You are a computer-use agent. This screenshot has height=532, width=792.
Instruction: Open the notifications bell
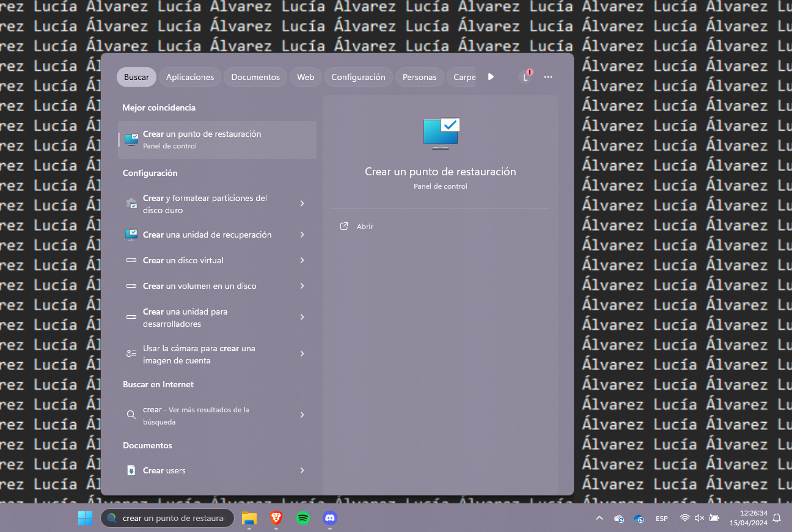coord(776,518)
